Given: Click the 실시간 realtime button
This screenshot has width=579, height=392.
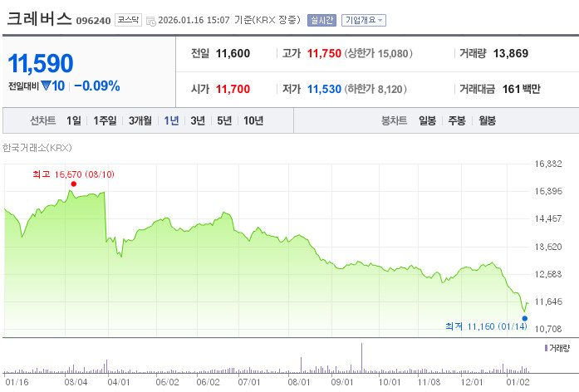Looking at the screenshot, I should 321,20.
